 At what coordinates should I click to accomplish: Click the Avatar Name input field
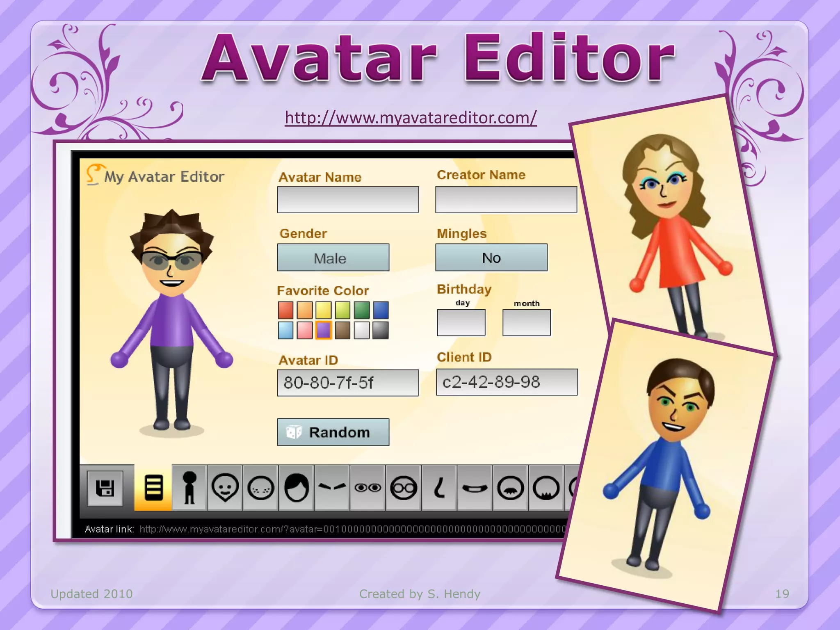pyautogui.click(x=348, y=200)
